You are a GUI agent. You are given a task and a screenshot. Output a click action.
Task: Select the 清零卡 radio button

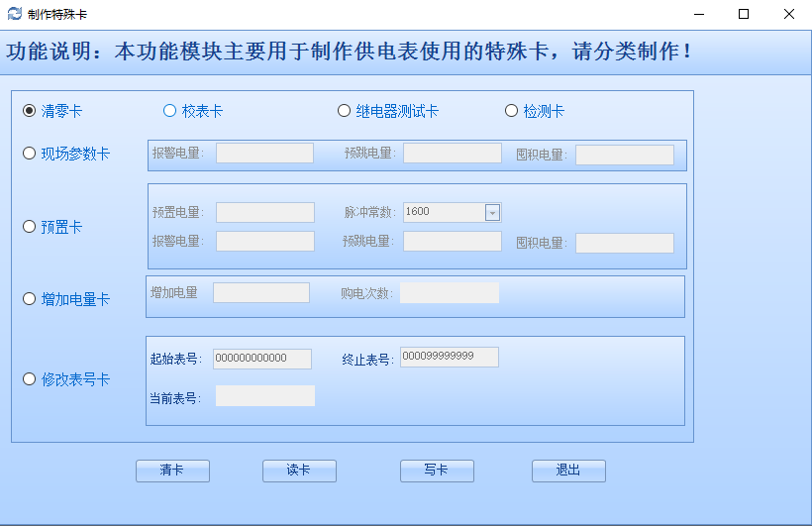point(30,111)
